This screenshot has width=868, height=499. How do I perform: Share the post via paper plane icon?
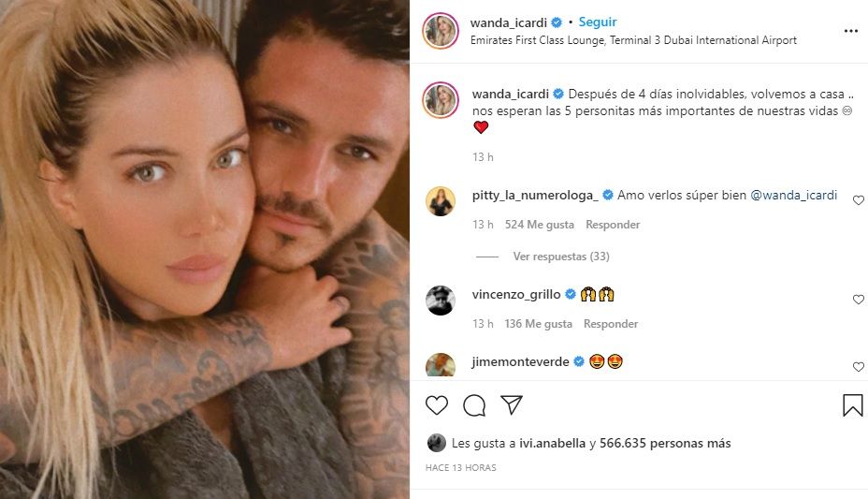coord(512,404)
